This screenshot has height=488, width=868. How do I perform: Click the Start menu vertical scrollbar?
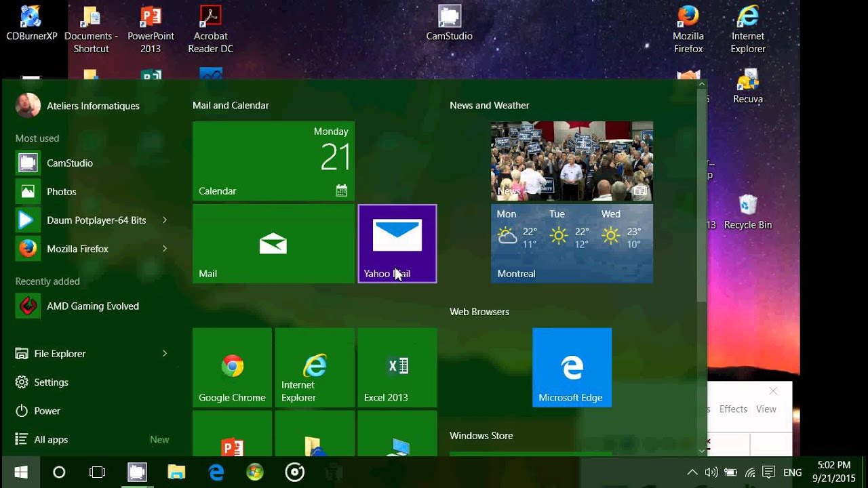point(702,195)
